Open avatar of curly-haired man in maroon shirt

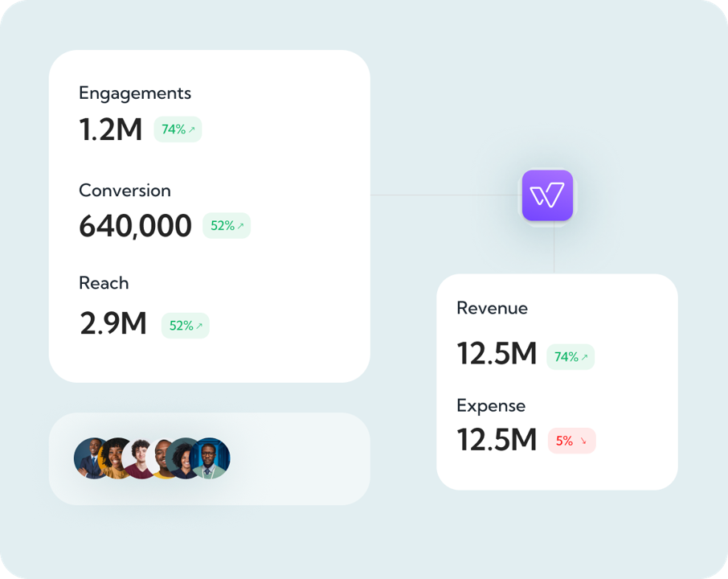pyautogui.click(x=137, y=459)
